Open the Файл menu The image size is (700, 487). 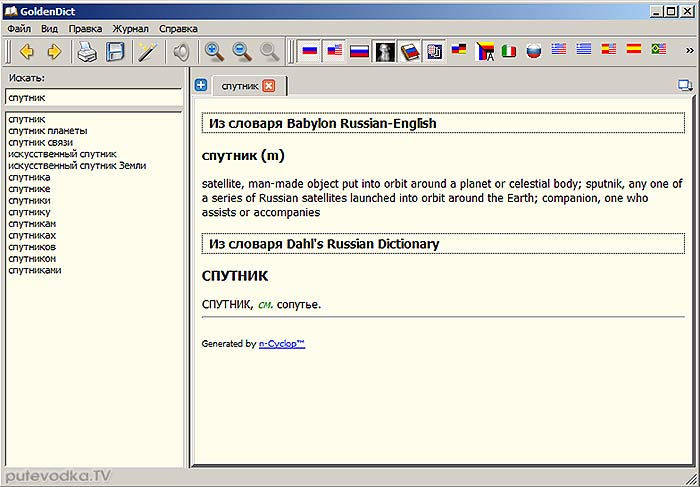tap(19, 29)
